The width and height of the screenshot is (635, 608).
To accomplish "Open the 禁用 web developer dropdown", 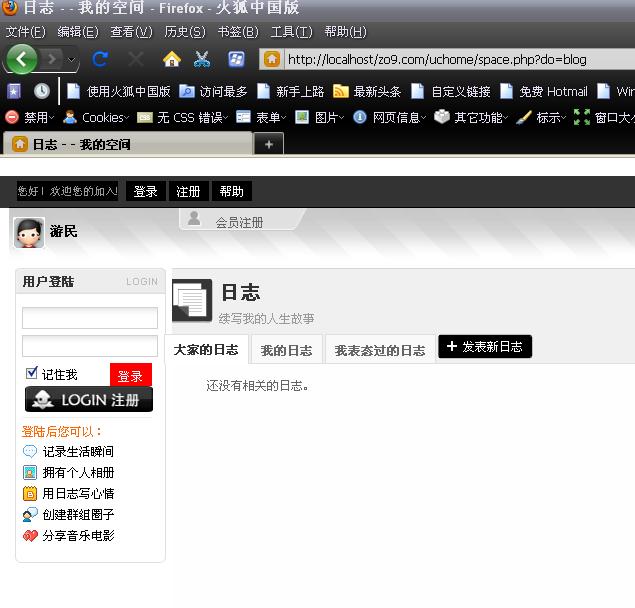I will 30,117.
